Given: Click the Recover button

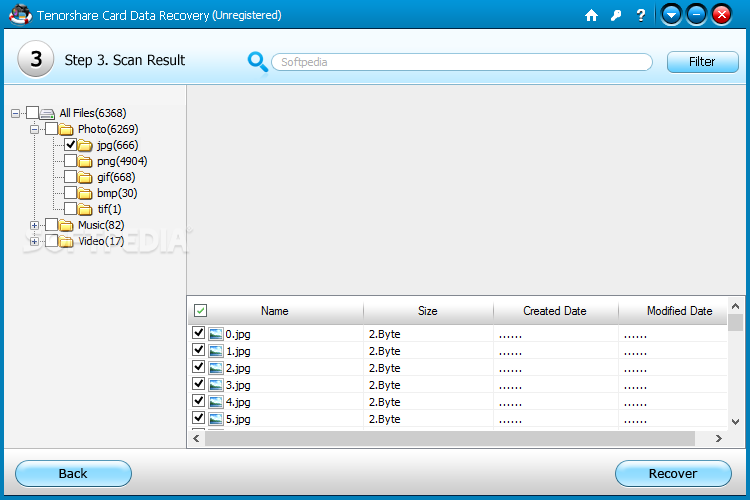Looking at the screenshot, I should (673, 474).
